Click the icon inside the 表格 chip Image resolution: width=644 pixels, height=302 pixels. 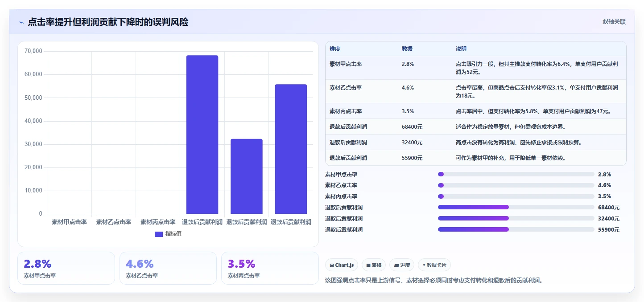pyautogui.click(x=368, y=265)
